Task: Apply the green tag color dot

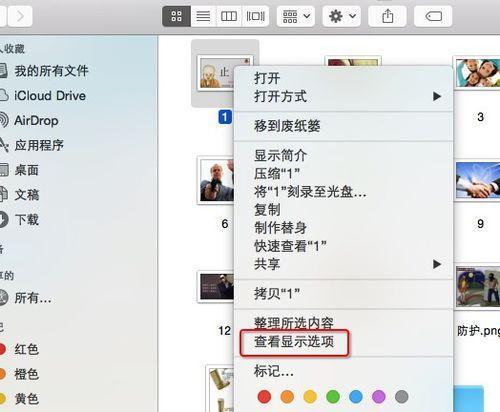Action: tap(333, 397)
